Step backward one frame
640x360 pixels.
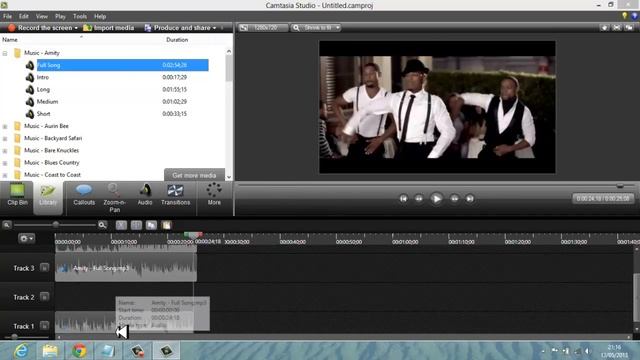click(x=419, y=199)
